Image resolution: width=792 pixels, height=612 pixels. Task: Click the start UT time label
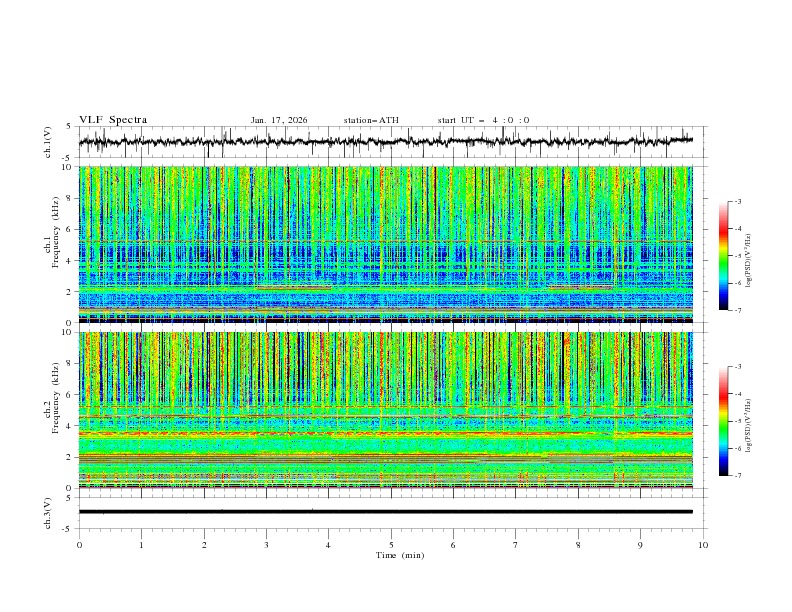click(483, 120)
